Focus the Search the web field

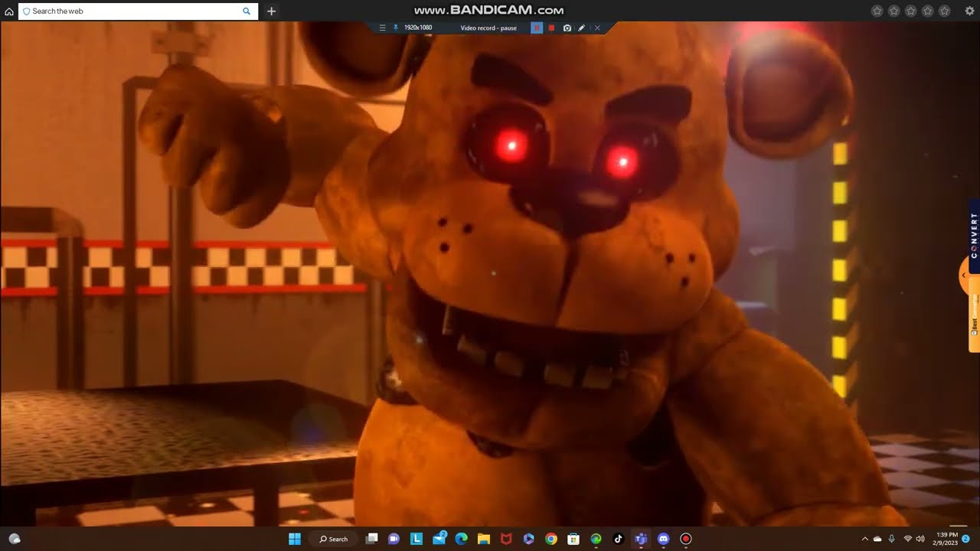click(x=138, y=11)
